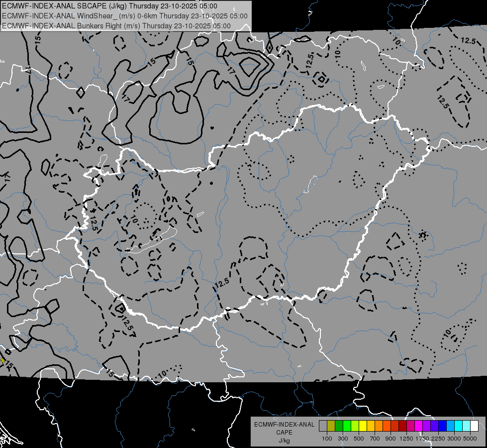Choose the pure blue legend swatch

pyautogui.click(x=443, y=426)
